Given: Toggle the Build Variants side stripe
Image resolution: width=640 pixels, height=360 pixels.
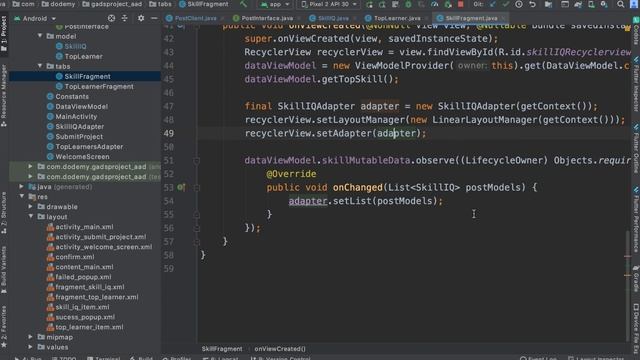Looking at the screenshot, I should pyautogui.click(x=4, y=269).
